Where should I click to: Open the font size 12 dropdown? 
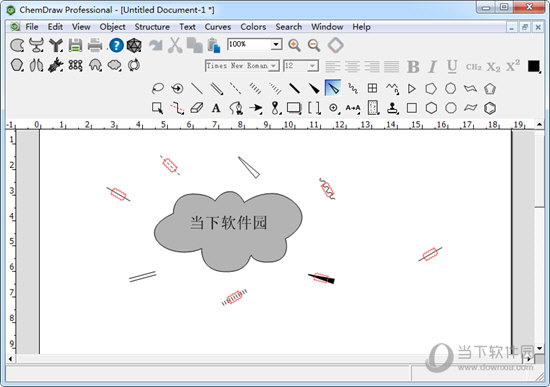tap(312, 66)
